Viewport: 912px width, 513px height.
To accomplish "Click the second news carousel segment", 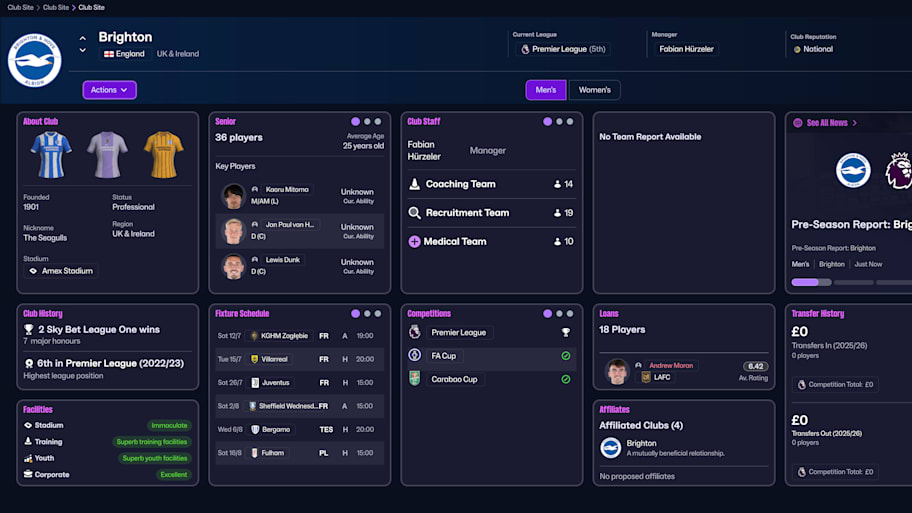I will click(854, 282).
